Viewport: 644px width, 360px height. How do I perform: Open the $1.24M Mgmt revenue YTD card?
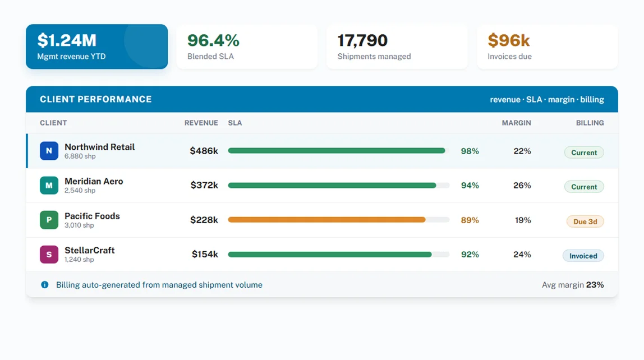(96, 47)
